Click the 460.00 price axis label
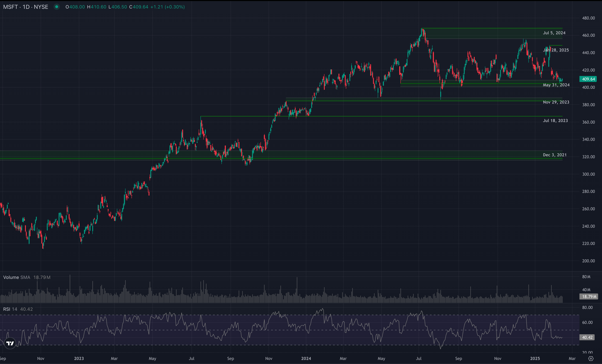 click(588, 35)
